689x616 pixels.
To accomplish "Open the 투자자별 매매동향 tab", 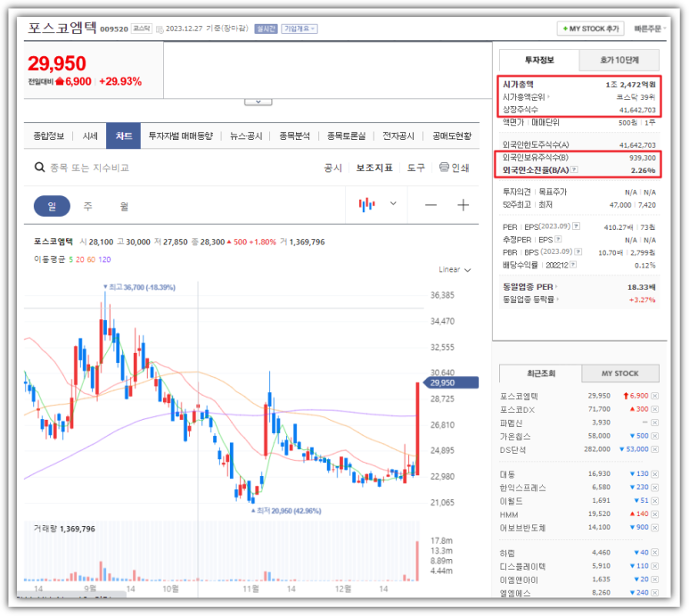I will [181, 136].
